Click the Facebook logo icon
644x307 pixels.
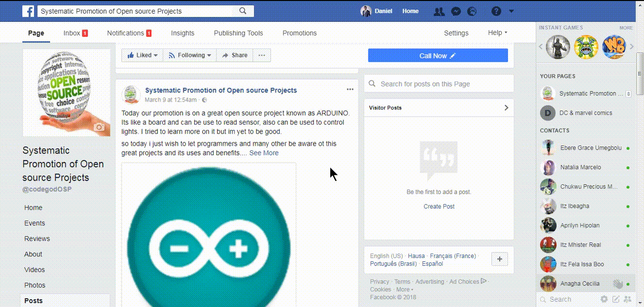point(28,11)
